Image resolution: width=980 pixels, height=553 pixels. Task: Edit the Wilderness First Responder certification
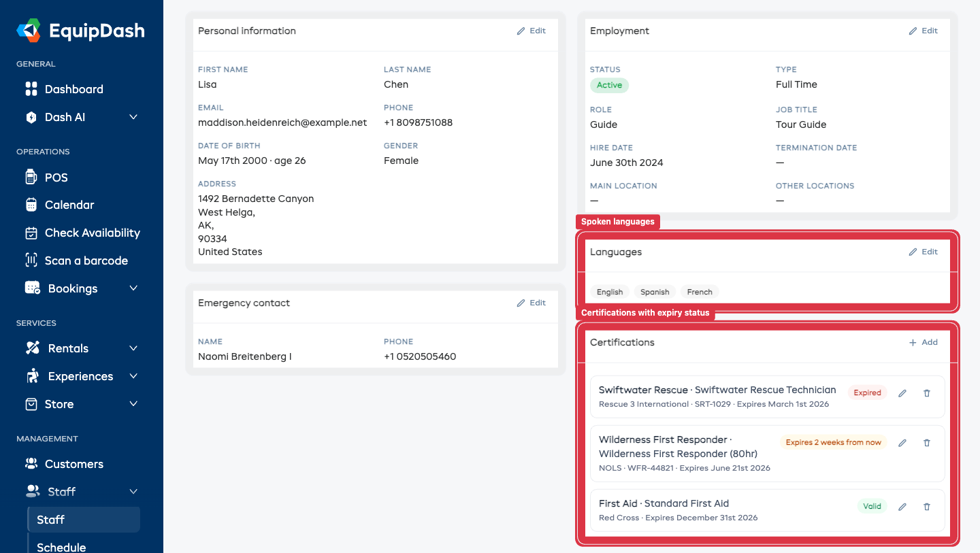point(902,443)
